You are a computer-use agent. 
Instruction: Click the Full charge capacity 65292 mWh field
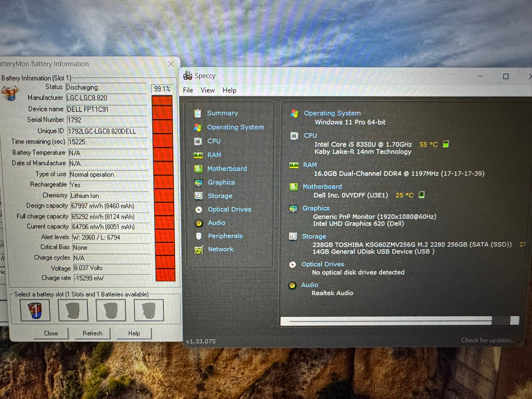point(110,217)
